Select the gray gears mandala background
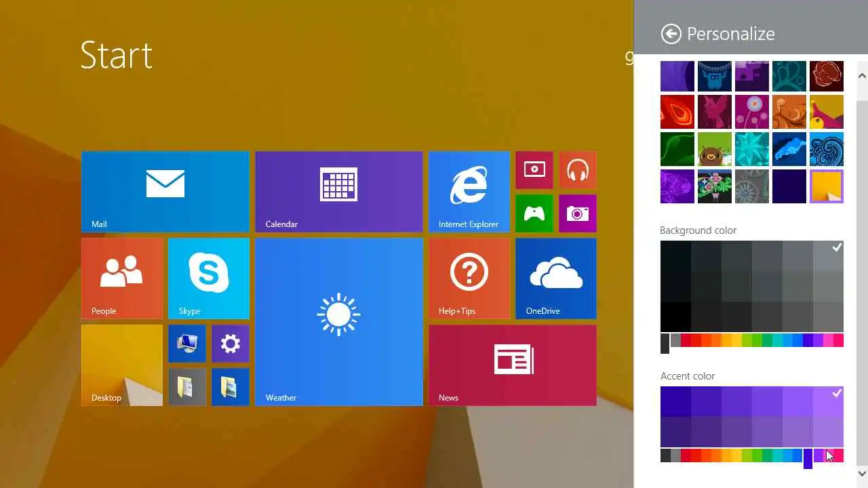 (x=752, y=186)
